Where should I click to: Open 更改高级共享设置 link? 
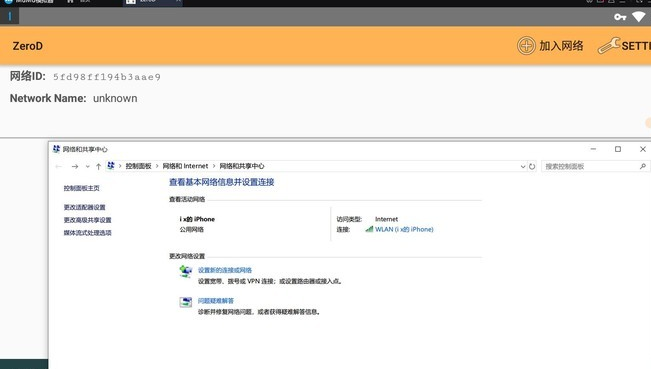(x=87, y=220)
